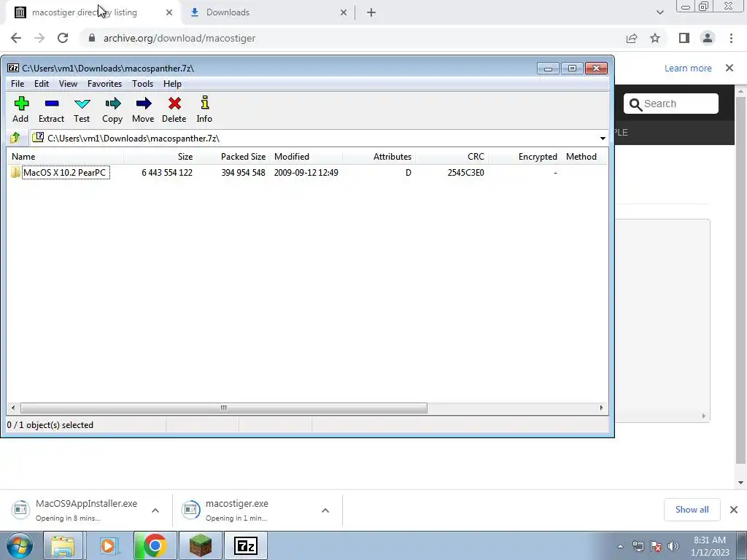The width and height of the screenshot is (747, 560).
Task: Dismiss the Learn more banner
Action: (x=729, y=68)
